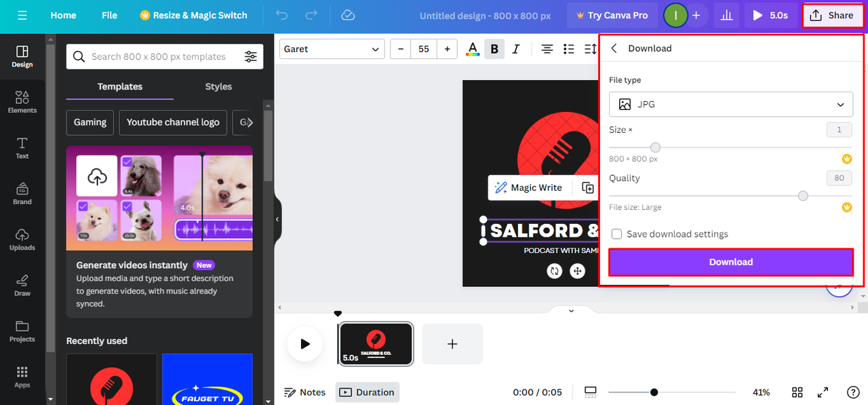The image size is (868, 405).
Task: Click the undo arrow icon
Action: (x=282, y=15)
